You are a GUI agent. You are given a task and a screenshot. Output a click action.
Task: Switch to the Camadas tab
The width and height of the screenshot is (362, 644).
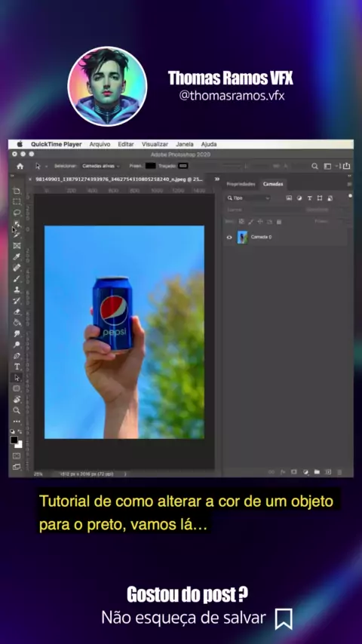pyautogui.click(x=273, y=184)
